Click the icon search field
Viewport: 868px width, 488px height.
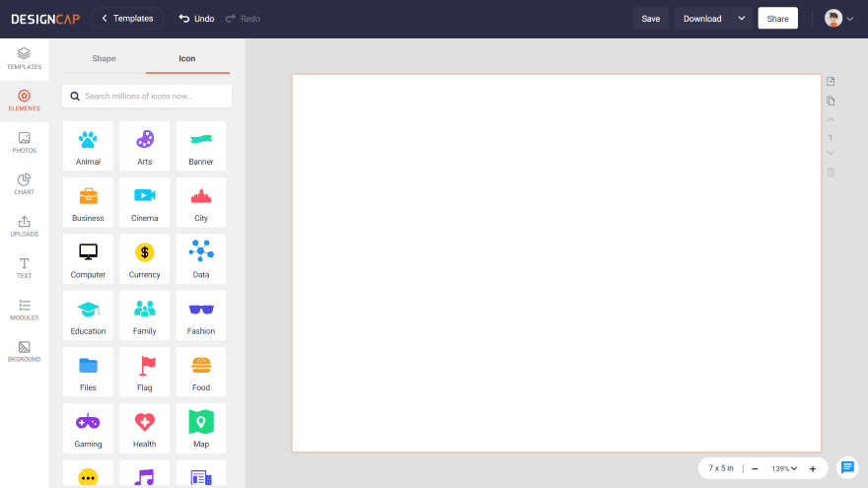(x=147, y=96)
